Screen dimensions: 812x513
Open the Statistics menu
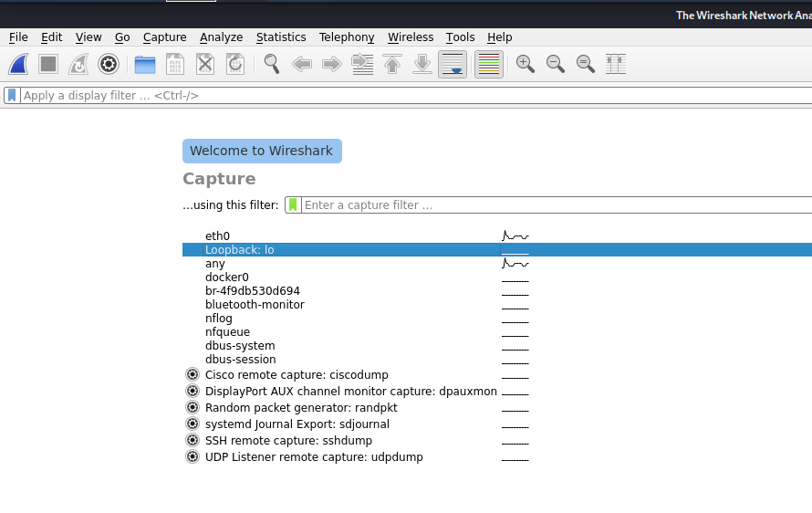(281, 37)
